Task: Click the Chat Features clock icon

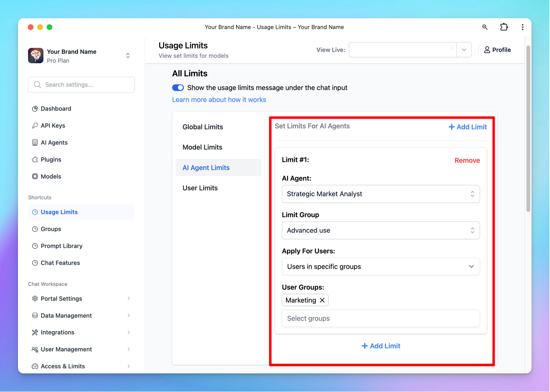Action: [x=35, y=263]
